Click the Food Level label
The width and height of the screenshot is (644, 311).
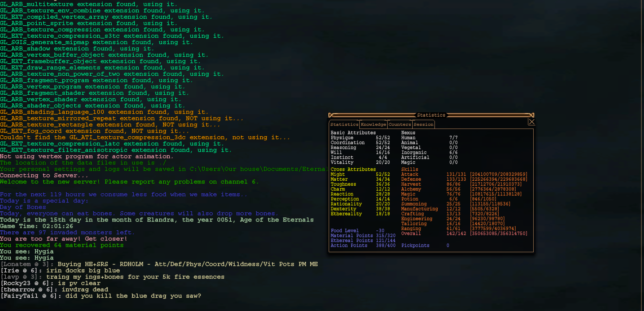point(345,231)
